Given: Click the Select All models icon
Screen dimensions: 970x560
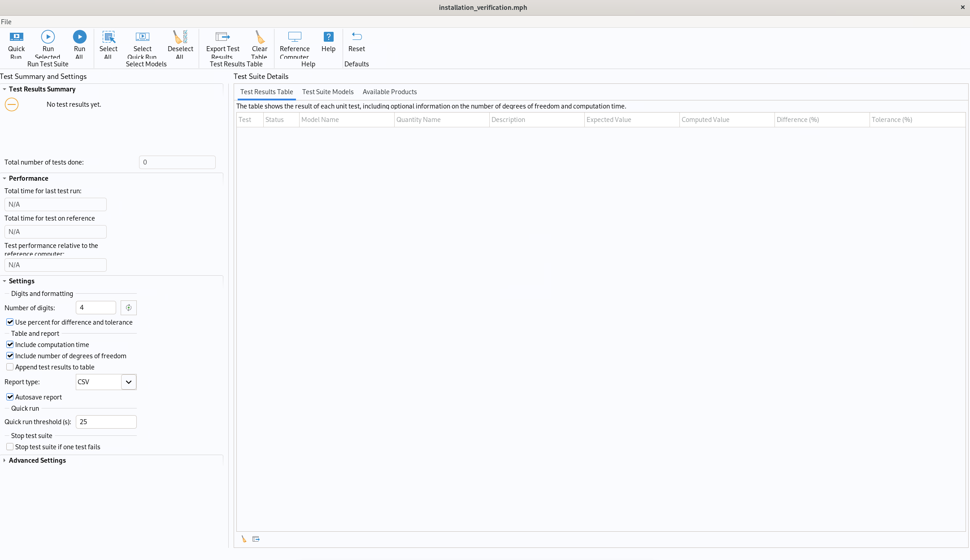Looking at the screenshot, I should [x=109, y=37].
